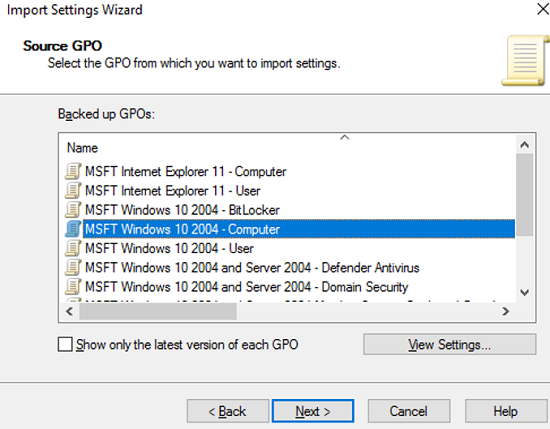Click the vertical scrollbar thumb
This screenshot has height=429, width=550.
525,195
